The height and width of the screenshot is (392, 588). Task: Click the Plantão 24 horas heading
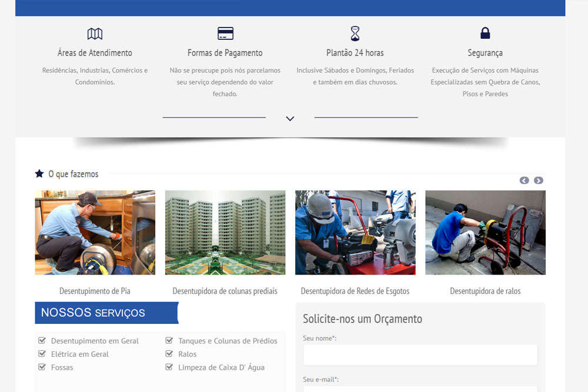(x=355, y=53)
